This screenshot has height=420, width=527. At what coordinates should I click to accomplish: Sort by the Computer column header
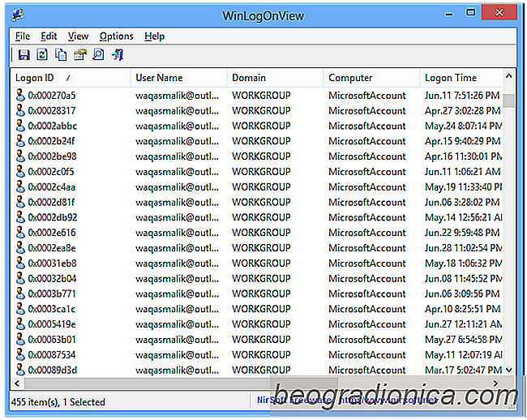click(371, 78)
